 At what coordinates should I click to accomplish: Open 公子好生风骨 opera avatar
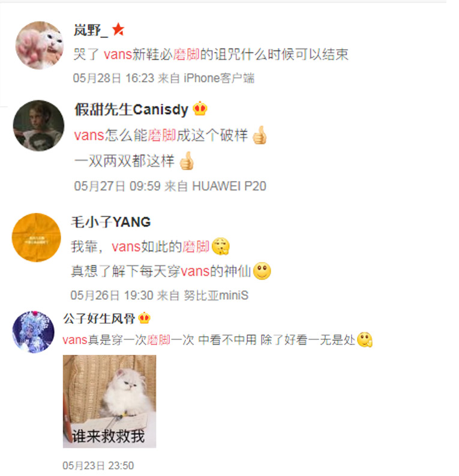pos(33,332)
